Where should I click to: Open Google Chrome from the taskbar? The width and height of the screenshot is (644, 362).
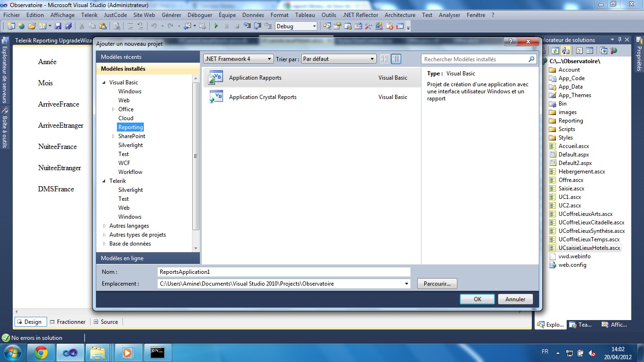(41, 352)
